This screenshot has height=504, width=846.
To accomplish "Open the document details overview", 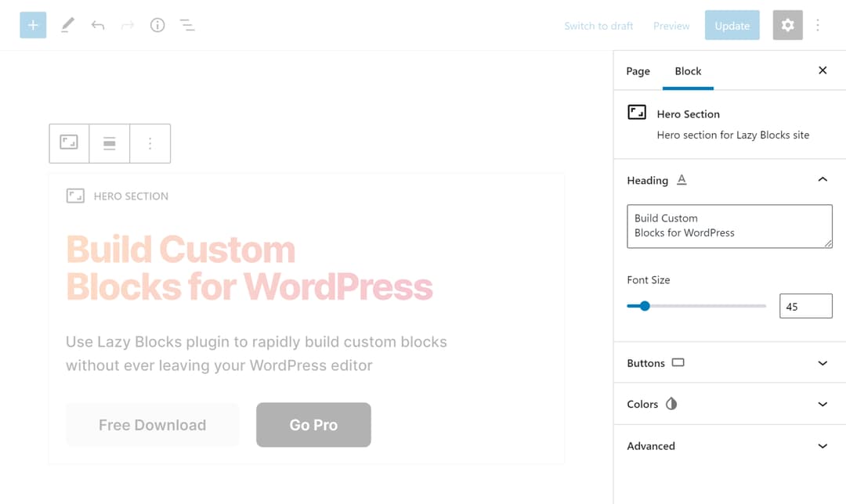I will (157, 24).
